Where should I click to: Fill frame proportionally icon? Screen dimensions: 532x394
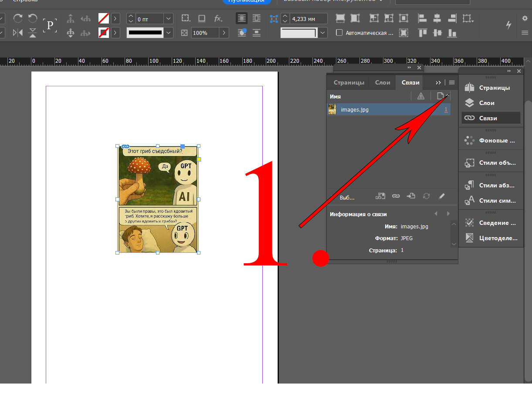point(340,18)
